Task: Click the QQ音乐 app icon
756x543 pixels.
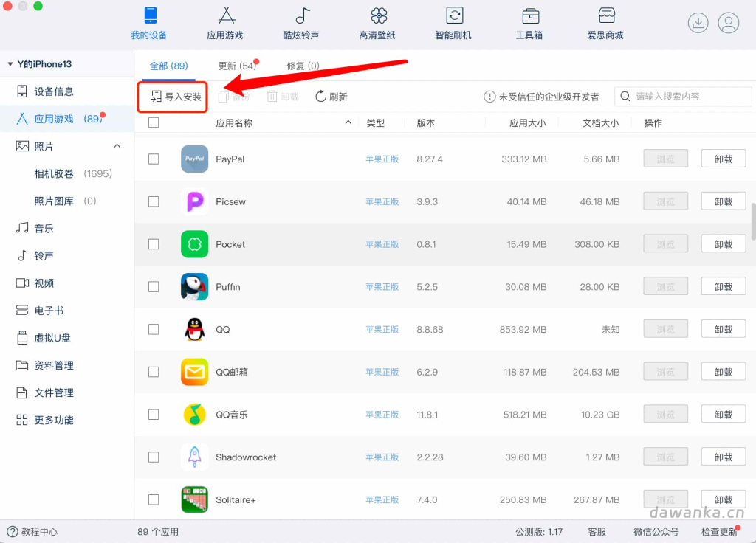Action: [x=194, y=415]
